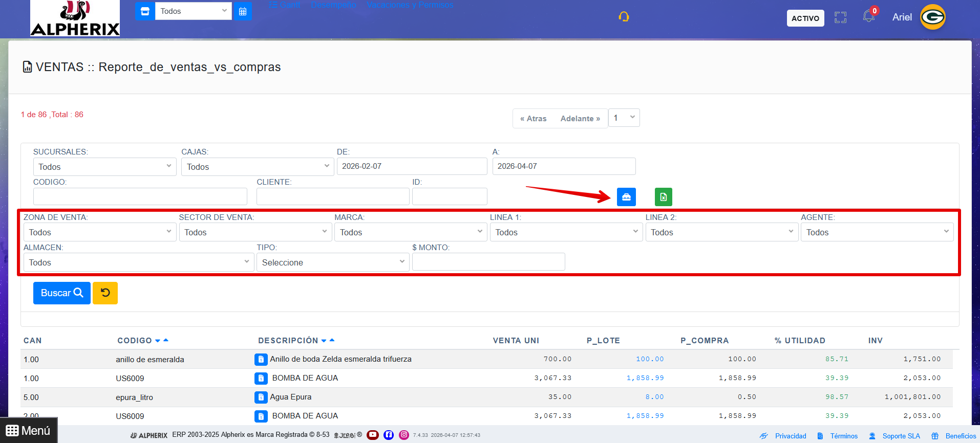
Task: Click the CLIENTE input field
Action: pos(332,196)
